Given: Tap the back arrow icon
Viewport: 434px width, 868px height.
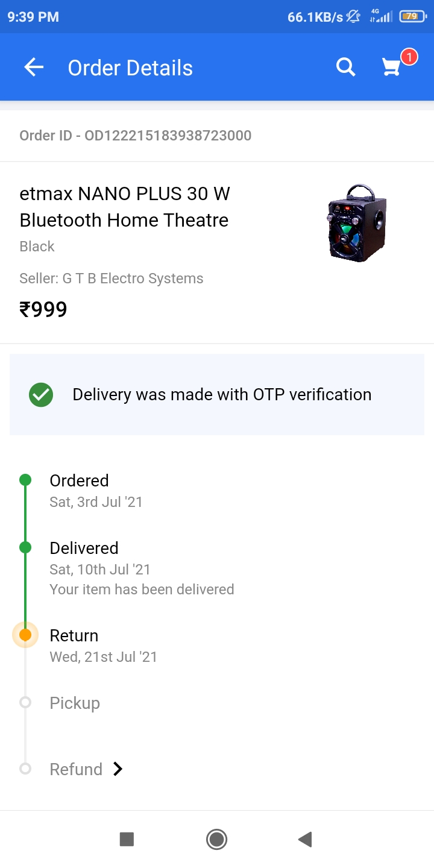Looking at the screenshot, I should 34,68.
